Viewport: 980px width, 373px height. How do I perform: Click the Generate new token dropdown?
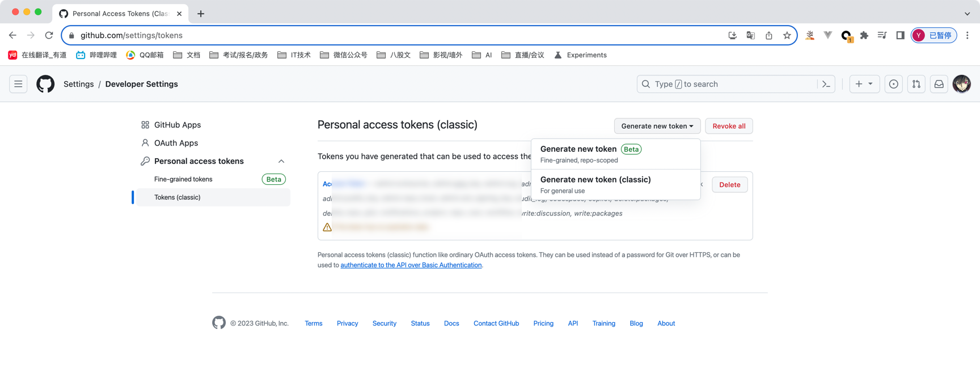tap(657, 126)
